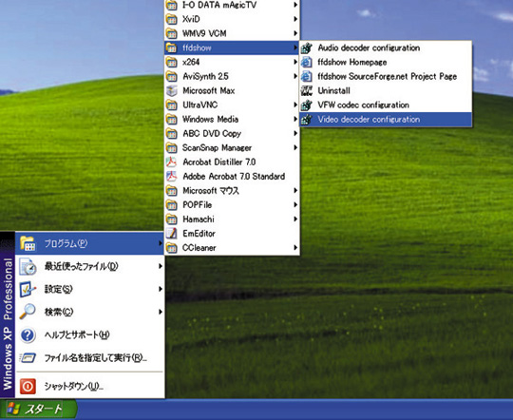Screen dimensions: 513x420
Task: Click the Acrobat Distiller 7.0 icon
Action: click(171, 162)
